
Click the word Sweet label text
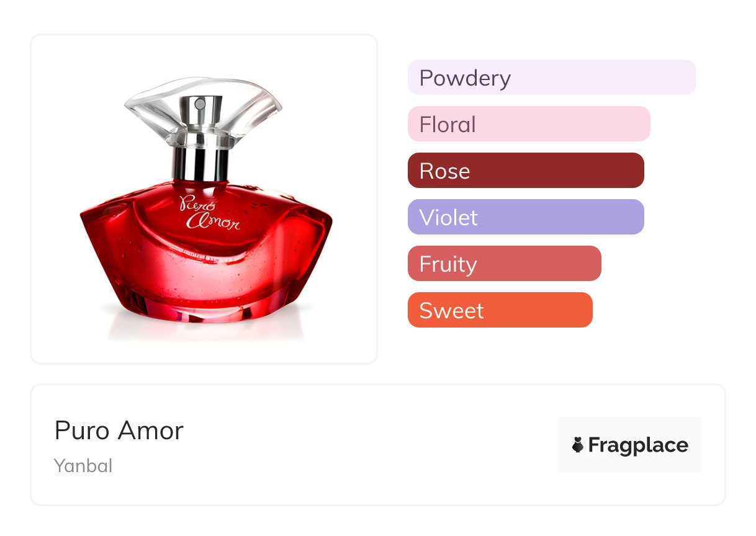pyautogui.click(x=451, y=311)
